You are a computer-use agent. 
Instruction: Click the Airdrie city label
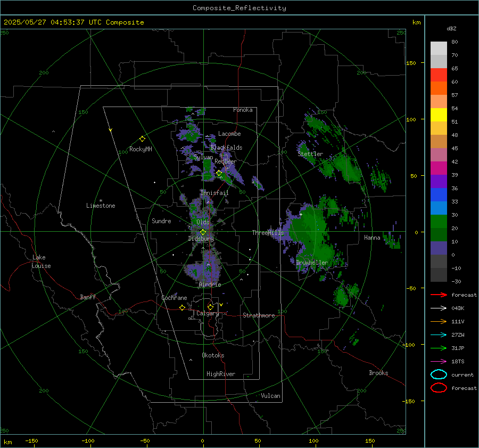point(210,284)
